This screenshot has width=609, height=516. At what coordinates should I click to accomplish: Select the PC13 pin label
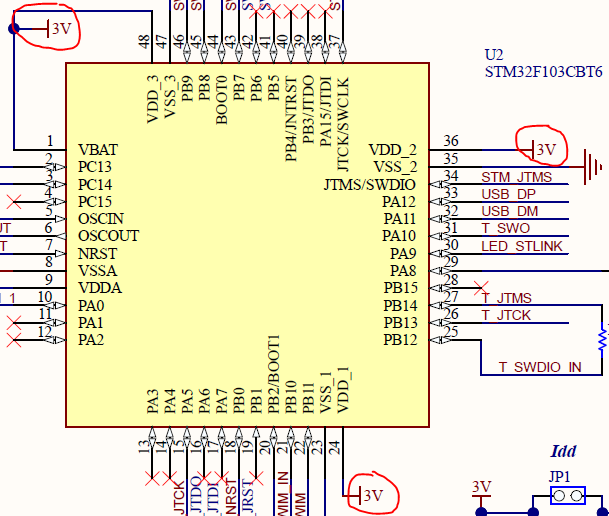[x=95, y=167]
